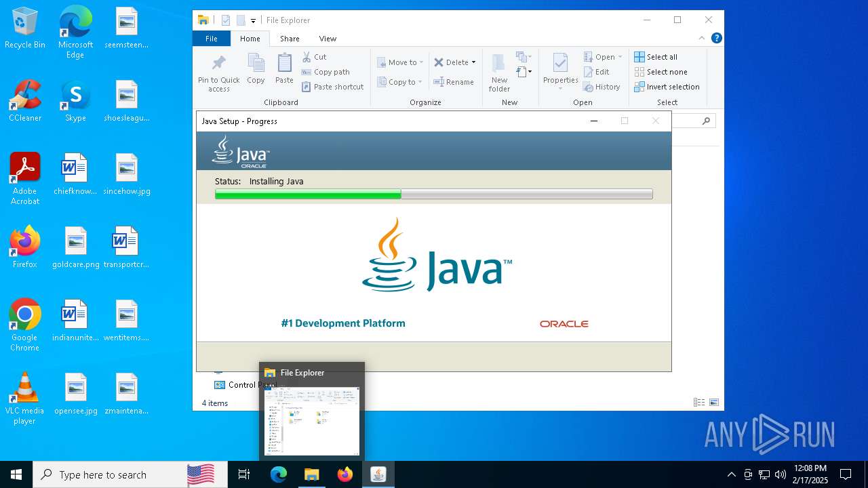Select opensee.jpg file on desktop
The image size is (868, 488).
75,394
